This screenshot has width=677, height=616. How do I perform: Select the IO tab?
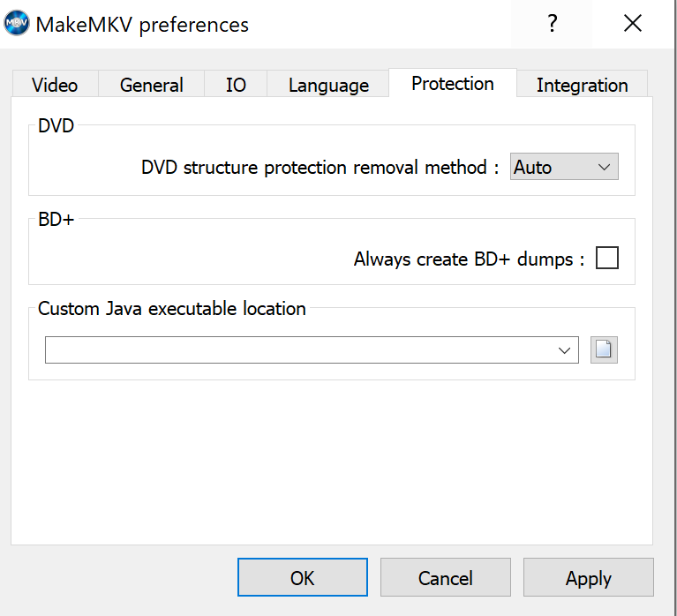[x=236, y=85]
